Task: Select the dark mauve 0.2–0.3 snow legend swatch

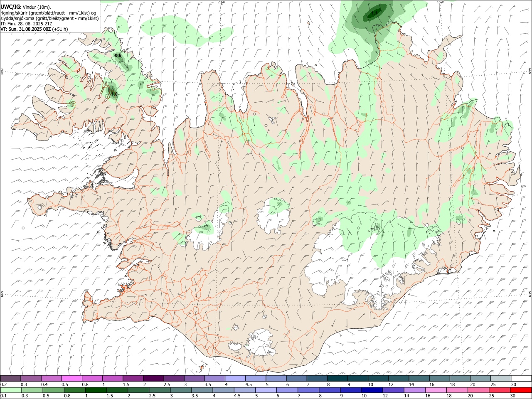Action: (11, 378)
